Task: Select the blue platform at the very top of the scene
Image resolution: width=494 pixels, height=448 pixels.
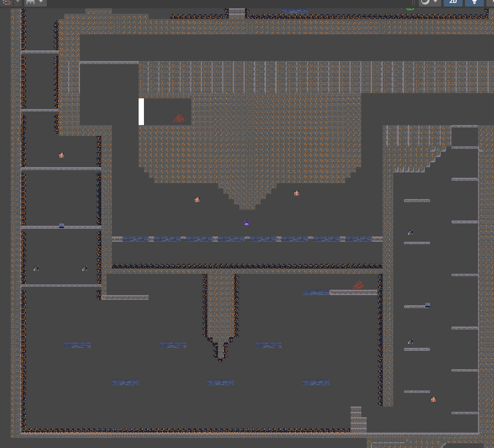Action: coord(294,11)
